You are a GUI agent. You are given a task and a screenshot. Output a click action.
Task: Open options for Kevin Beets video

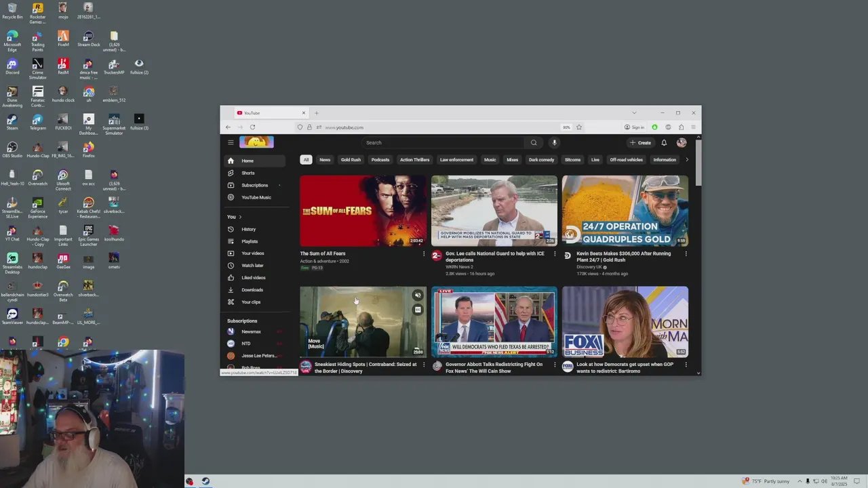tap(686, 254)
